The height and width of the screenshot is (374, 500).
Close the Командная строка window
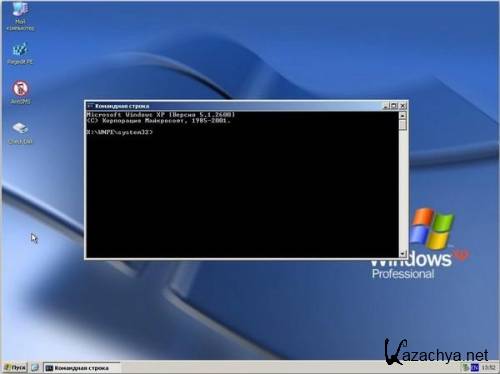point(403,106)
